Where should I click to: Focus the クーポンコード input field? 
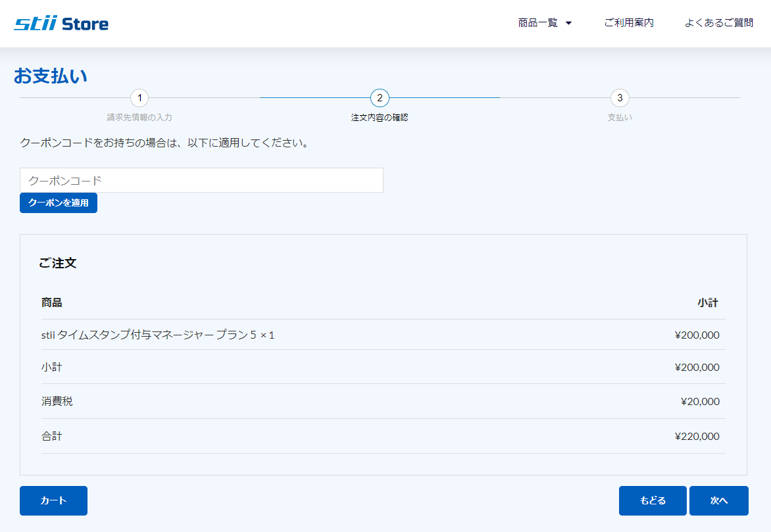(201, 180)
